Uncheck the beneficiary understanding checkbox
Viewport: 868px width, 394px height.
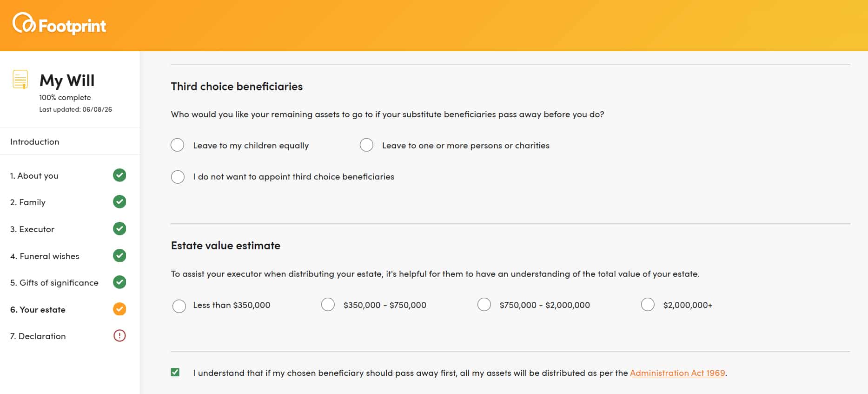(175, 372)
